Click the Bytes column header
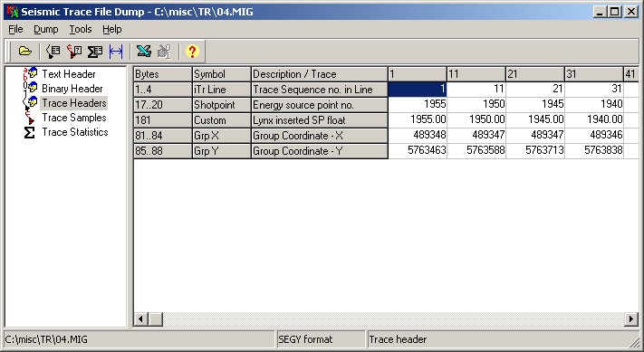Viewport: 644px width, 352px height. coord(163,74)
